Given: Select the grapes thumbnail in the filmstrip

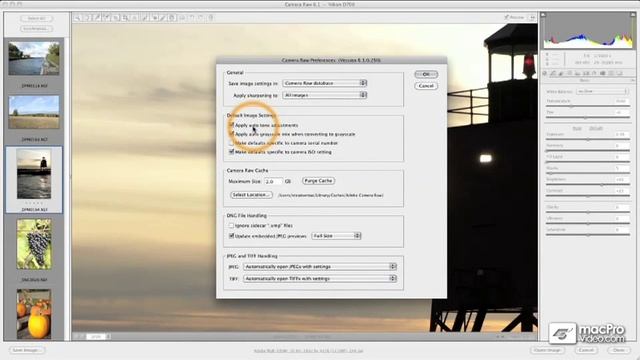Looking at the screenshot, I should [x=34, y=244].
